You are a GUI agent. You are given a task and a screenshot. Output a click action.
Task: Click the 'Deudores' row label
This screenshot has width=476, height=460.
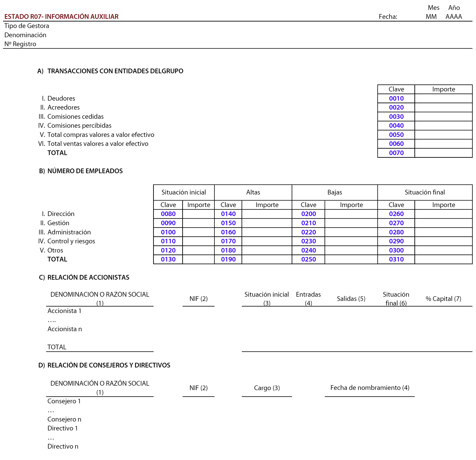(x=61, y=98)
